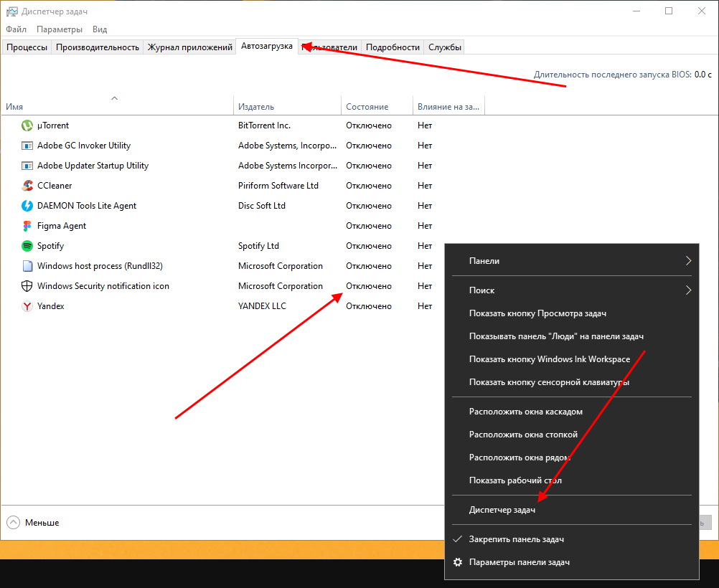This screenshot has height=588, width=719.
Task: Click the DAEMON Tools Lite Agent icon
Action: click(x=27, y=206)
